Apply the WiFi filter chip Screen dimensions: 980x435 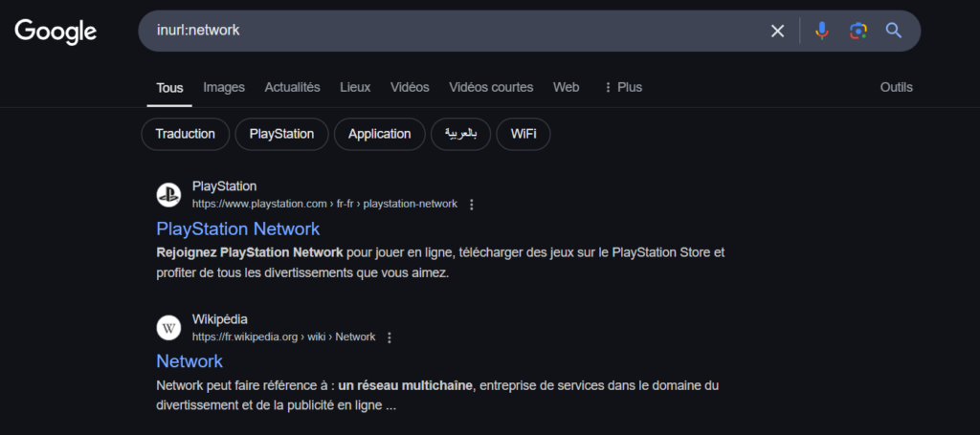pos(523,134)
